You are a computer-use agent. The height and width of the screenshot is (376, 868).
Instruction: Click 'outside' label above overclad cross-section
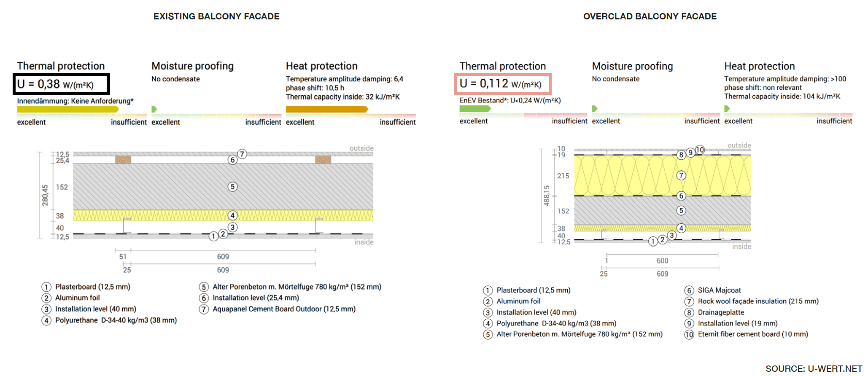pyautogui.click(x=739, y=145)
